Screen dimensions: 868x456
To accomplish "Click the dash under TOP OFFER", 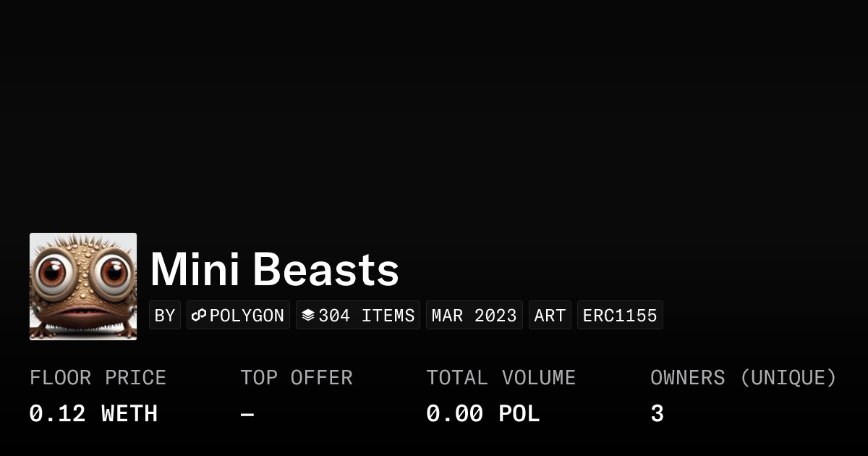I will 247,414.
